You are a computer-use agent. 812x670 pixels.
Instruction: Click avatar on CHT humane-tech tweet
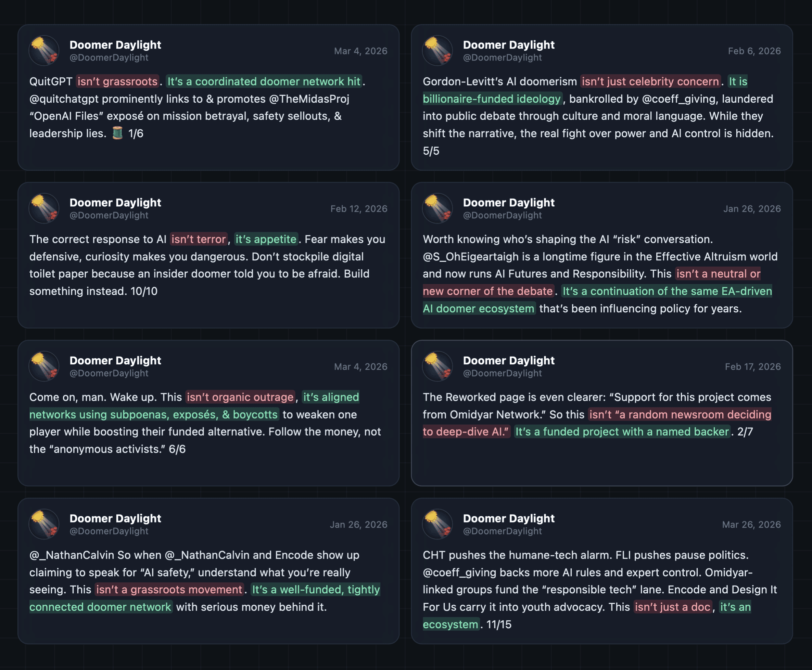(x=437, y=524)
